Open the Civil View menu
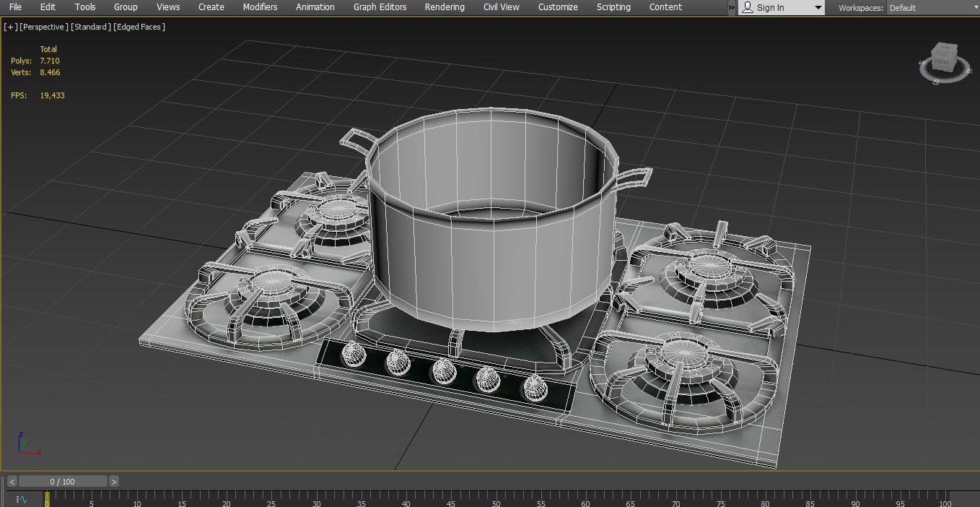Image resolution: width=980 pixels, height=507 pixels. point(502,6)
